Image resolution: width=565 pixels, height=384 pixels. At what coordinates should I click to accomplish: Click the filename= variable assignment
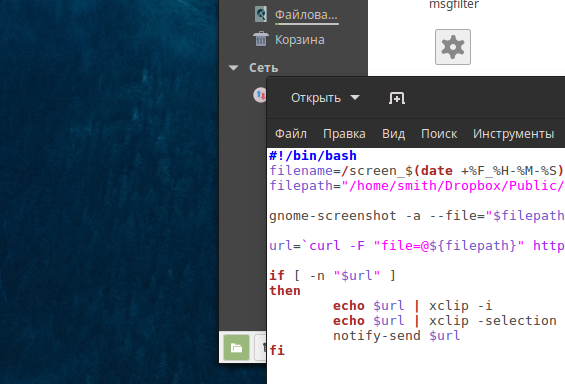(x=305, y=170)
